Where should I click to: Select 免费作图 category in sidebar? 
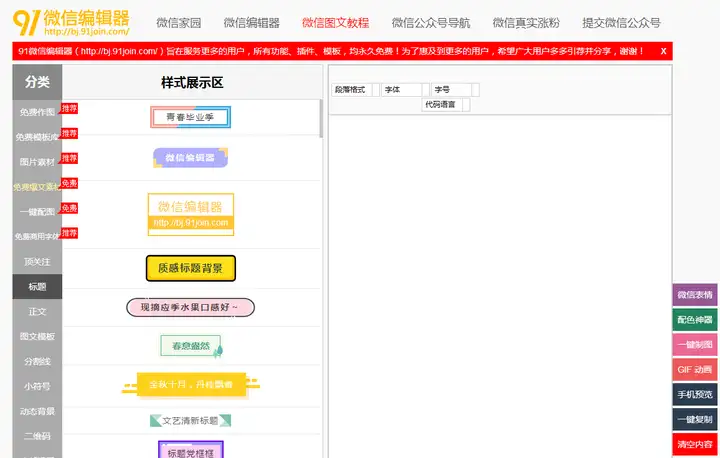click(x=37, y=112)
